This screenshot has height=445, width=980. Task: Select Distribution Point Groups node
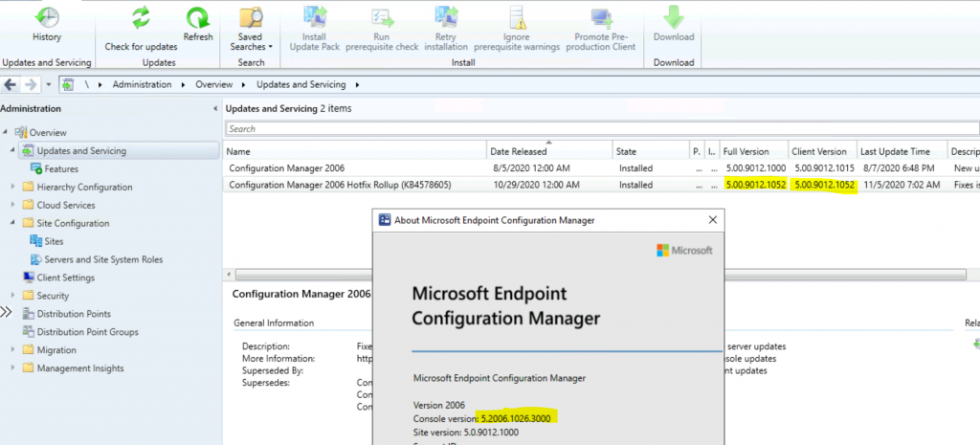click(87, 332)
